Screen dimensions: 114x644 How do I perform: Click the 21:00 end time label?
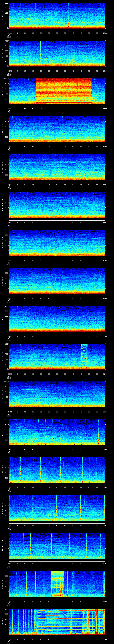tap(105, 374)
